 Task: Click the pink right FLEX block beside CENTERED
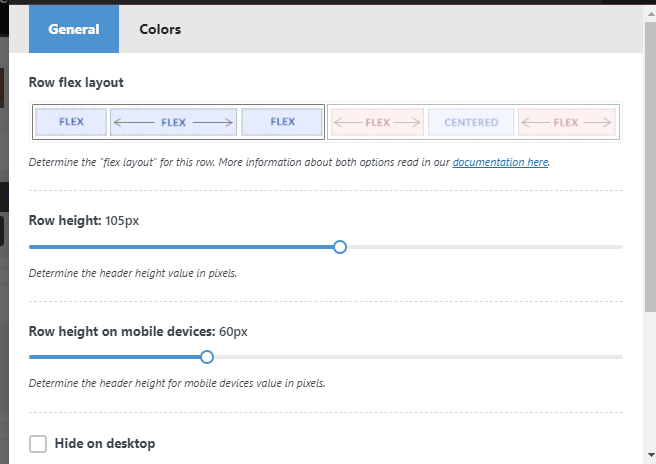tap(565, 123)
